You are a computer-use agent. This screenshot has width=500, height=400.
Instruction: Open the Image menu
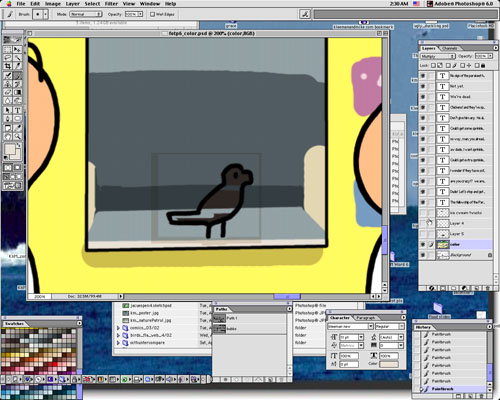tap(53, 4)
